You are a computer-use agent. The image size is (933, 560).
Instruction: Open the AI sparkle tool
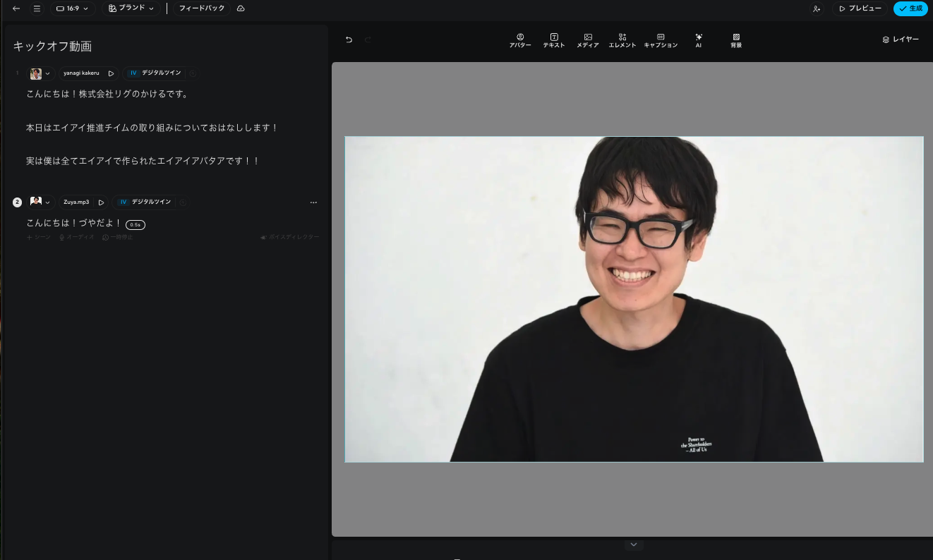[699, 40]
